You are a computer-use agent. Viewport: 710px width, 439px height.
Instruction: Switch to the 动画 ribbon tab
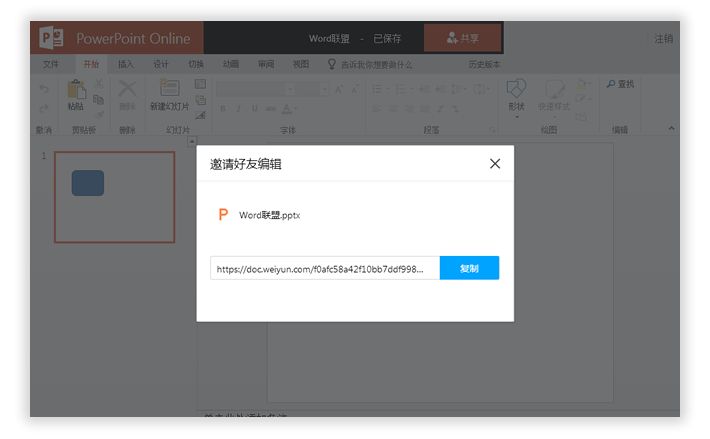(230, 64)
